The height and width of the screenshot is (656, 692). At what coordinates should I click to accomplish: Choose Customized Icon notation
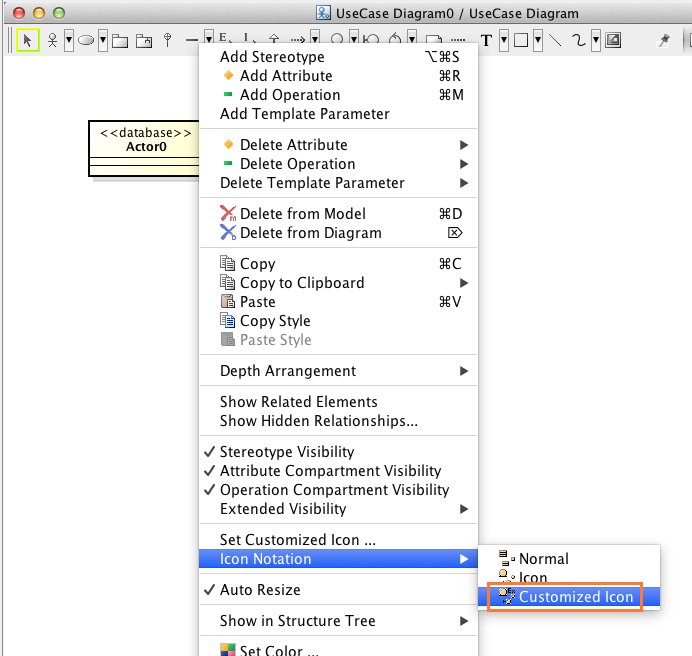pos(575,597)
